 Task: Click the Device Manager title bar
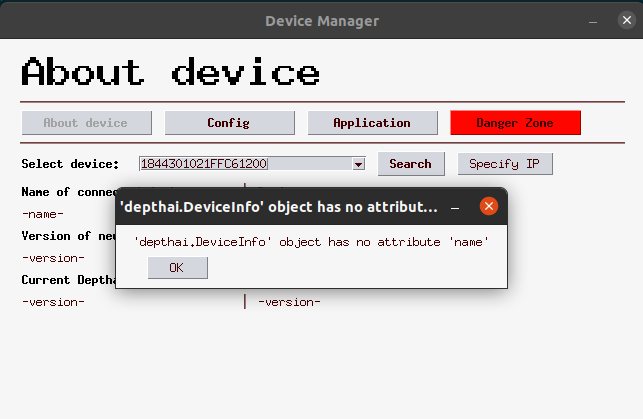(321, 20)
